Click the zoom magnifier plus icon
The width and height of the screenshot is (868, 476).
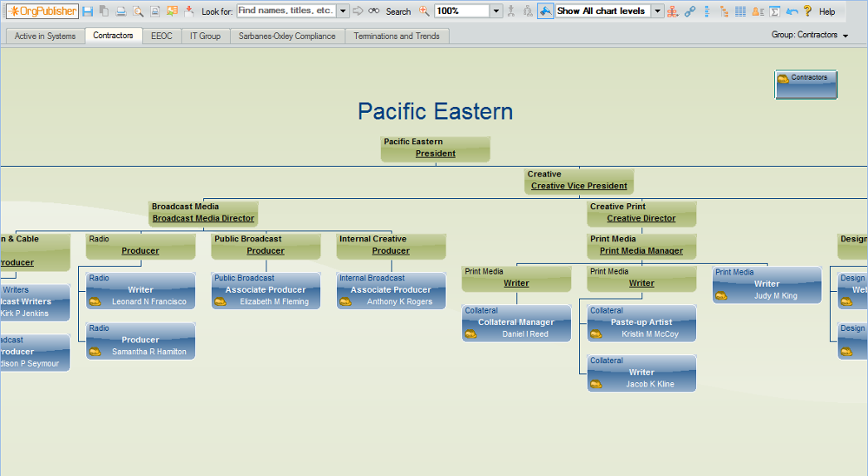point(424,11)
